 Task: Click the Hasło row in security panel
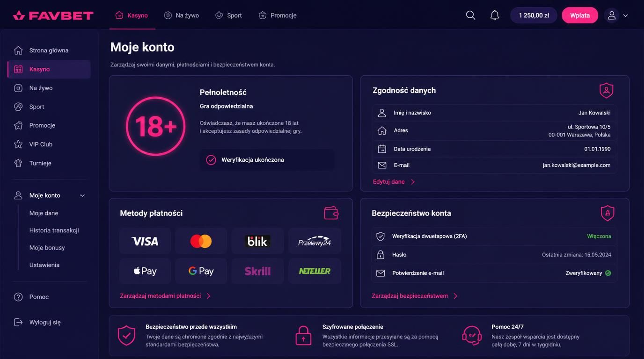click(494, 255)
